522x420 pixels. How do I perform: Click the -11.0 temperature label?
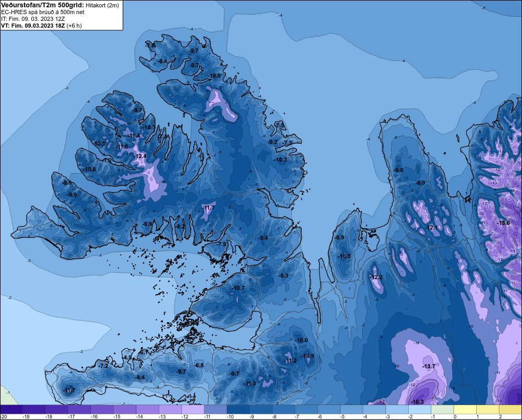pos(250,383)
